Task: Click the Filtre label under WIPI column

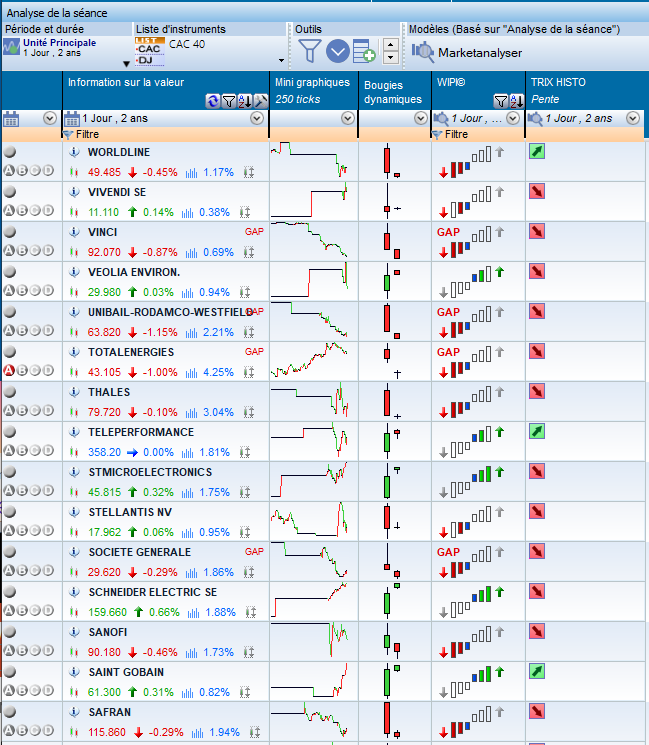Action: coord(456,134)
